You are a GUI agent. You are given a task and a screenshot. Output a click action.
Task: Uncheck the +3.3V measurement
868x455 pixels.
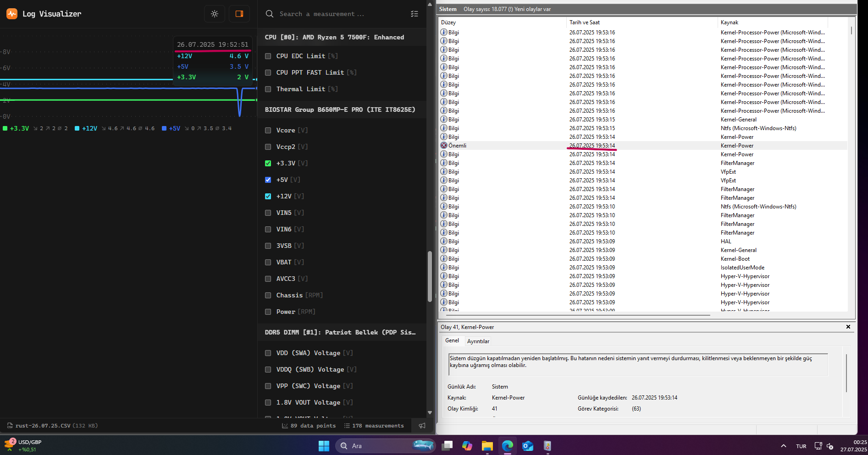[268, 163]
